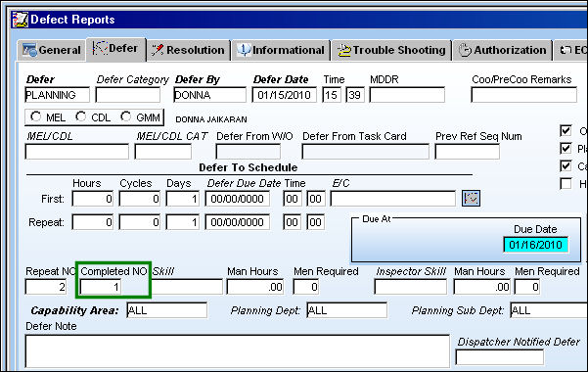Click the Defer field containing PLANNING

[58, 95]
